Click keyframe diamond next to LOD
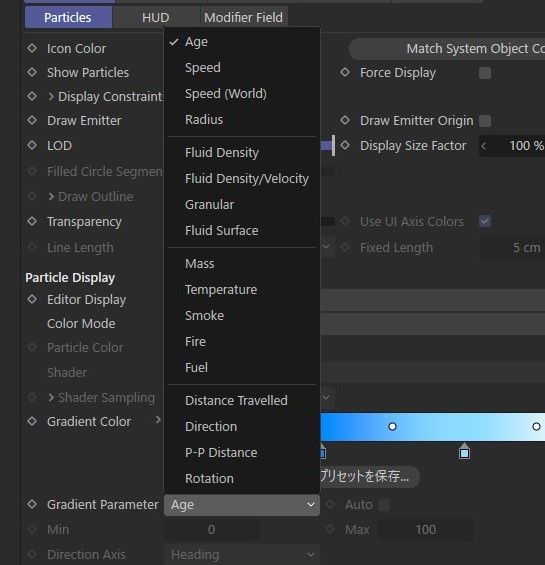 (x=32, y=145)
